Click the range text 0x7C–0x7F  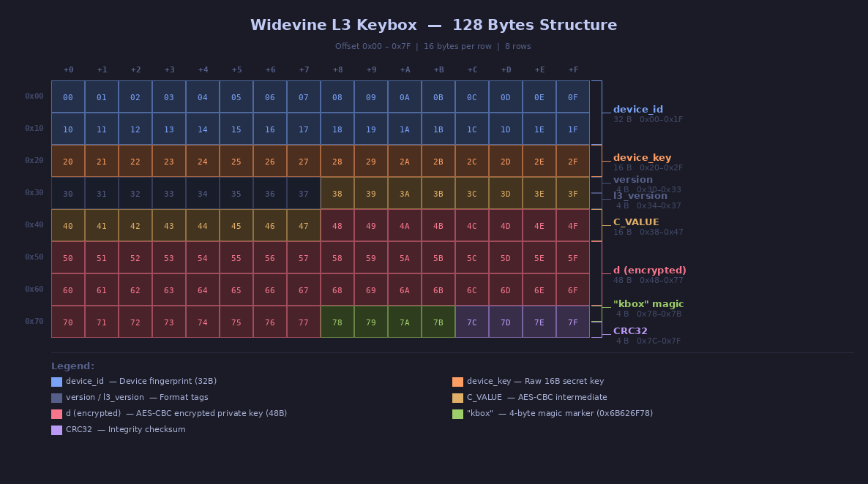pos(659,341)
